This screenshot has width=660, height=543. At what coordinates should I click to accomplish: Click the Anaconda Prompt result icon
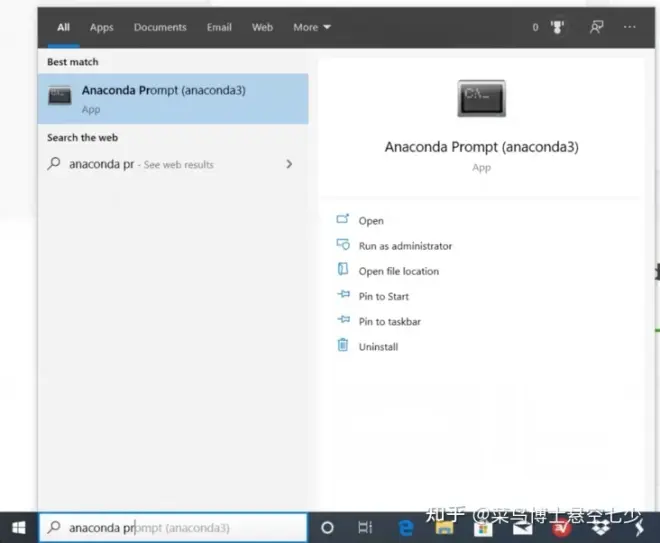pos(60,95)
